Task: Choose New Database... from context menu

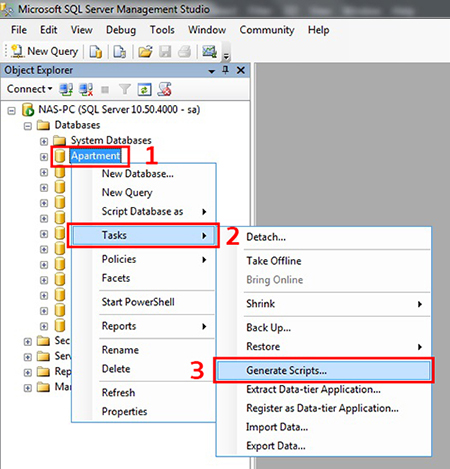Action: [x=144, y=174]
